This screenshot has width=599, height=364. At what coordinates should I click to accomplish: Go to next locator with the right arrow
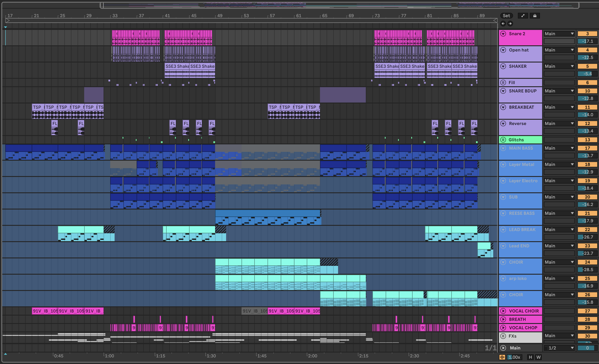pos(510,24)
